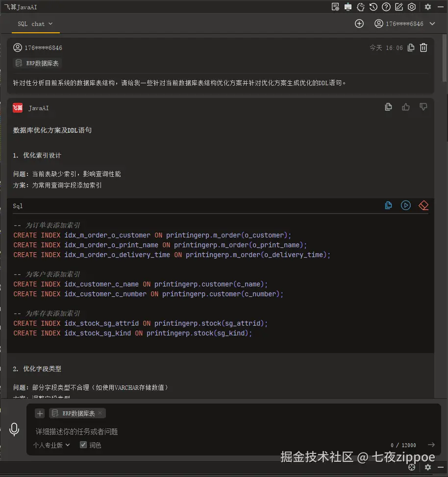Give thumbs down to JavaAI answer
The width and height of the screenshot is (448, 477).
point(423,107)
